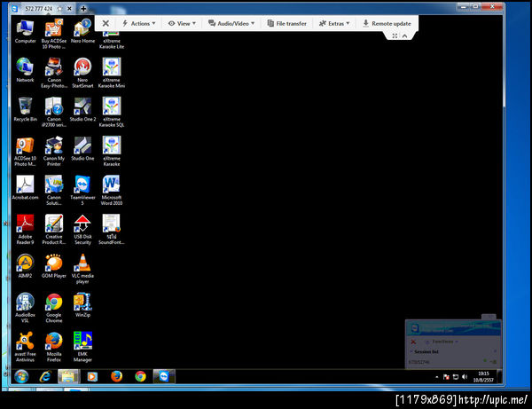Viewport: 532px width, 409px height.
Task: Open the remote taskbar clock 19:15
Action: [484, 377]
